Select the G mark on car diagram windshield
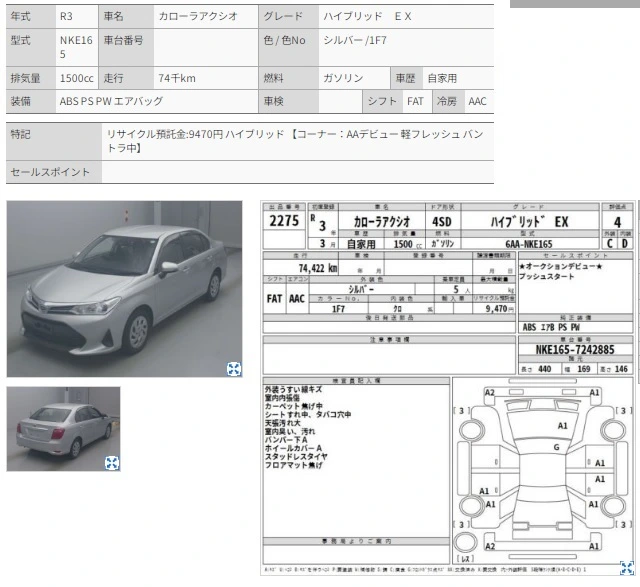Image resolution: width=640 pixels, height=587 pixels. click(556, 447)
